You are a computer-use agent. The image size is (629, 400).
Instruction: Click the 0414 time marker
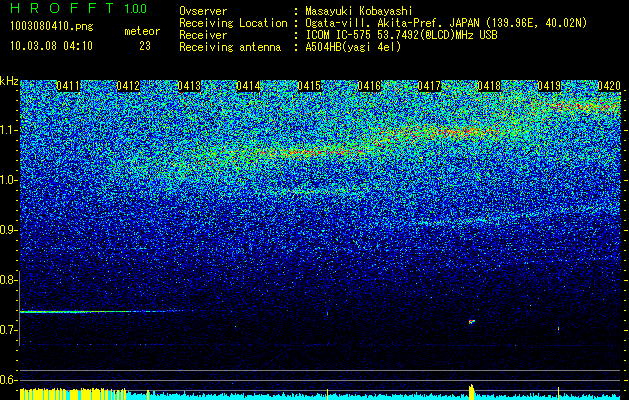248,86
